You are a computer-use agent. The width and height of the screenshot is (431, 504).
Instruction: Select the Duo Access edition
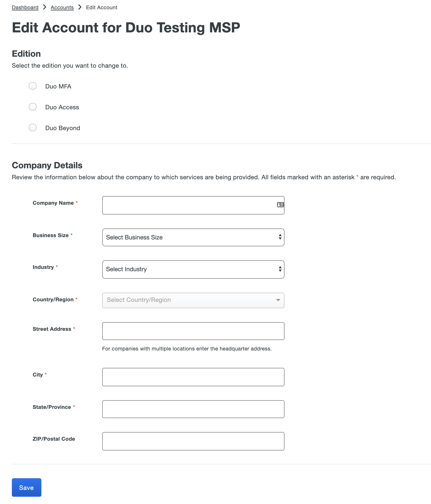[x=33, y=107]
